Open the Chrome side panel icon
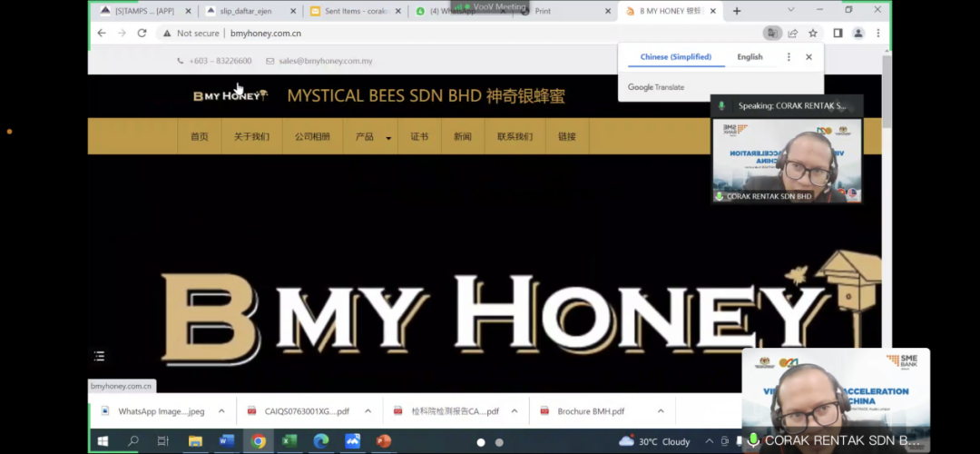The image size is (980, 454). pyautogui.click(x=838, y=34)
